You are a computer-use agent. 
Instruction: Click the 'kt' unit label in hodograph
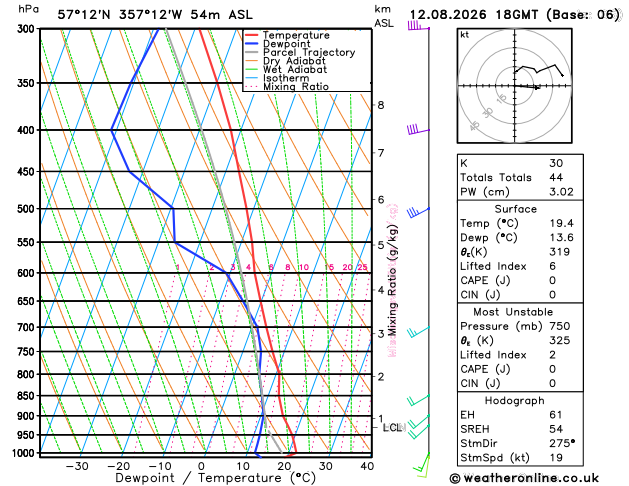click(x=464, y=35)
